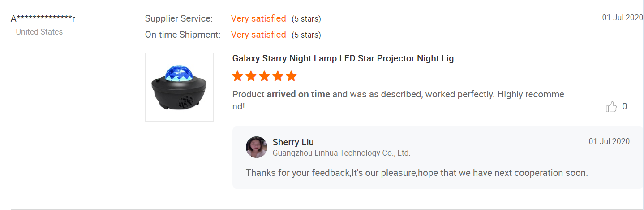Screen dimensions: 644x210
Task: Click the third orange rating star
Action: click(265, 76)
